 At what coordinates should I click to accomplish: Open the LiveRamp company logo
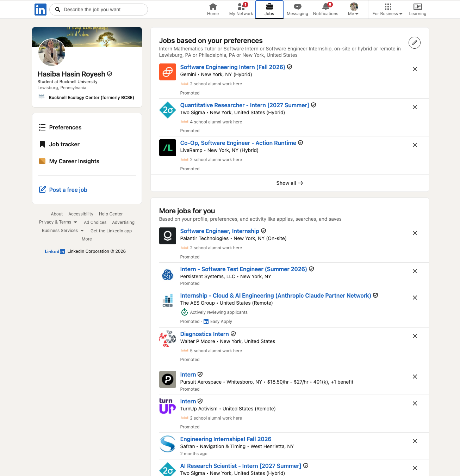coord(168,148)
